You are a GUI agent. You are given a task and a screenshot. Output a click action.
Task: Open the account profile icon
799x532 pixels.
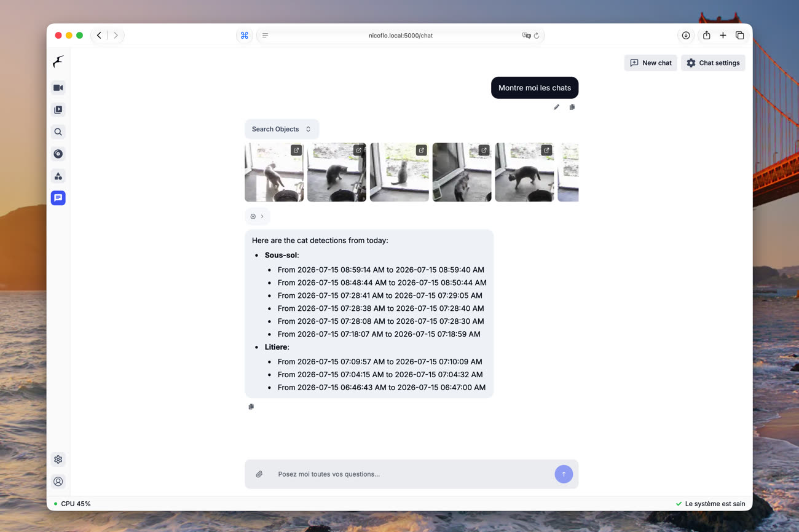(58, 482)
